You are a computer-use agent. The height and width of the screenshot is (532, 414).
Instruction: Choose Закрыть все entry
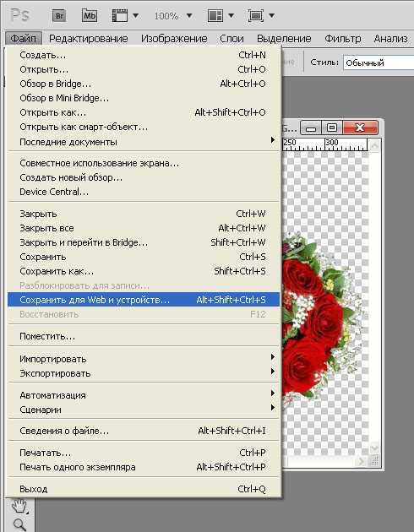pyautogui.click(x=144, y=228)
